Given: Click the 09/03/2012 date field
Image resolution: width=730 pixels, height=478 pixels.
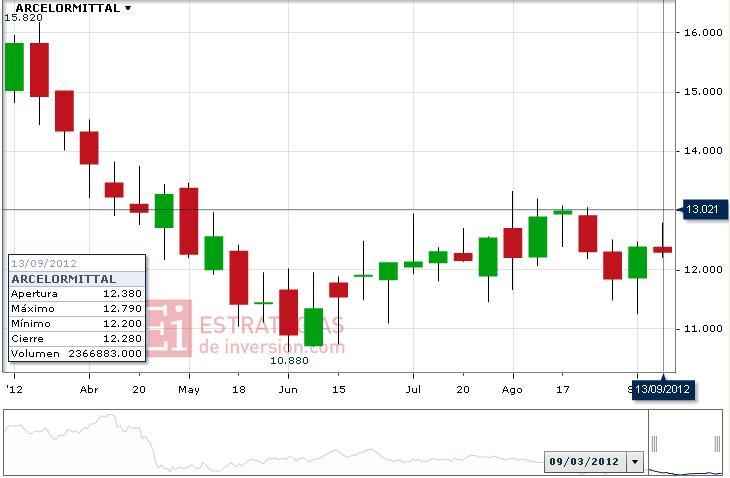Looking at the screenshot, I should pos(585,462).
